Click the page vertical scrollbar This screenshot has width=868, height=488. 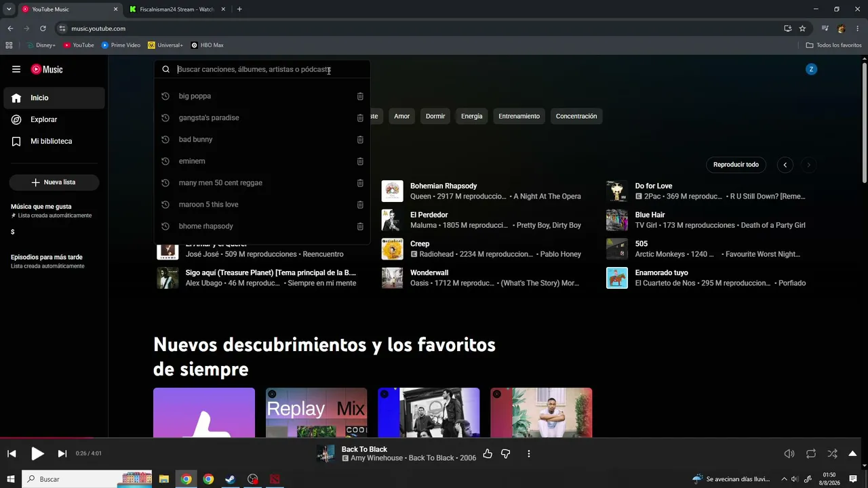(x=865, y=122)
